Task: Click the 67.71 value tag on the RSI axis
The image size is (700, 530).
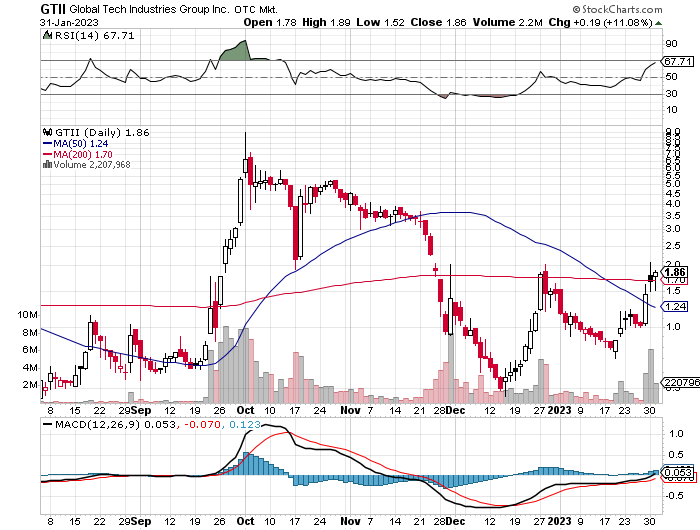Action: click(678, 62)
